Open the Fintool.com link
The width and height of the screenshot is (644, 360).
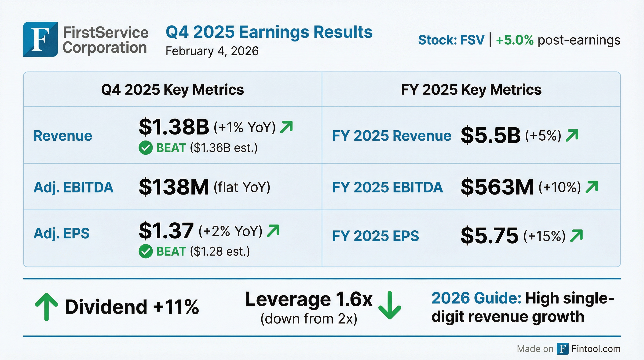pyautogui.click(x=596, y=349)
